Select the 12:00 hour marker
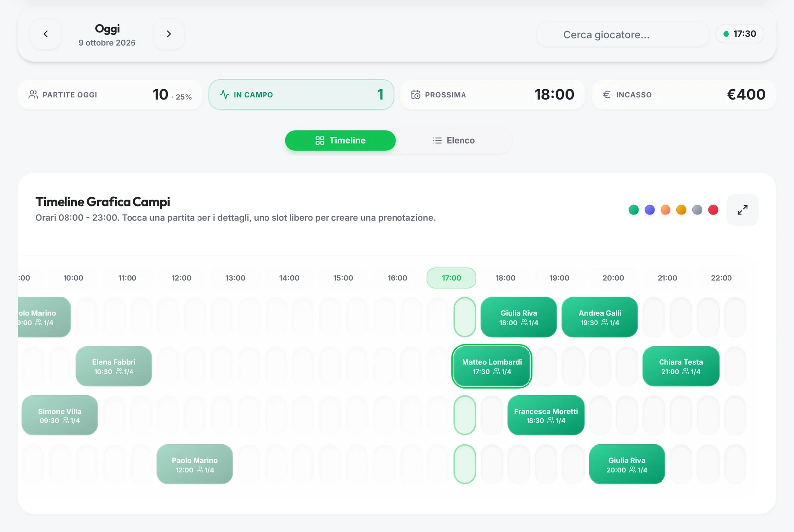Viewport: 794px width, 532px height. point(181,278)
